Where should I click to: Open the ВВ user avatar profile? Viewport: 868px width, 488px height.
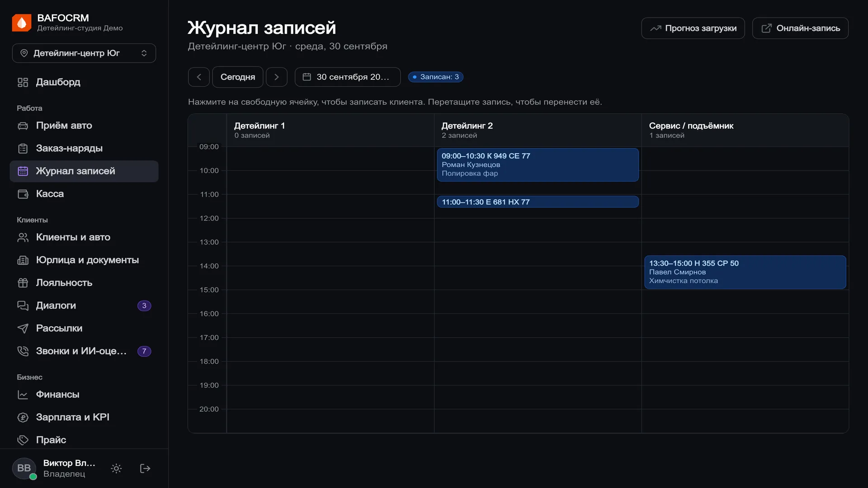click(x=24, y=469)
